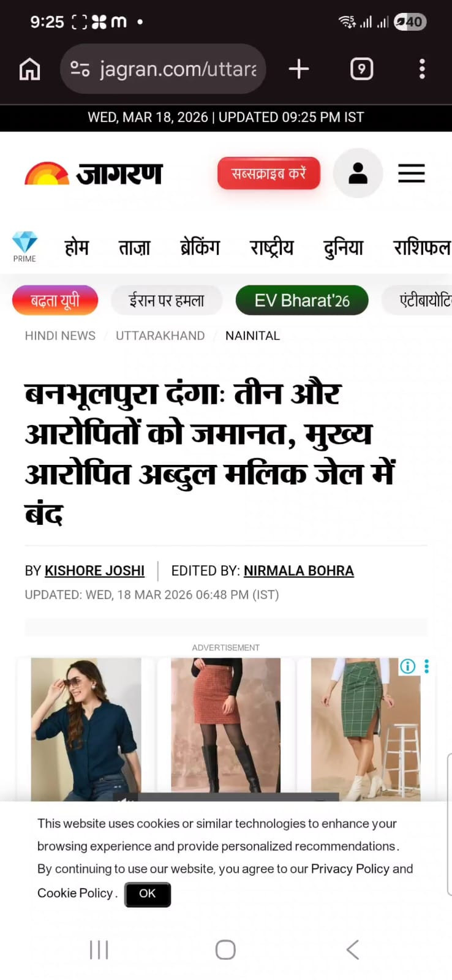Screen dimensions: 452x980
Task: Click the red subscribe button
Action: pyautogui.click(x=269, y=173)
